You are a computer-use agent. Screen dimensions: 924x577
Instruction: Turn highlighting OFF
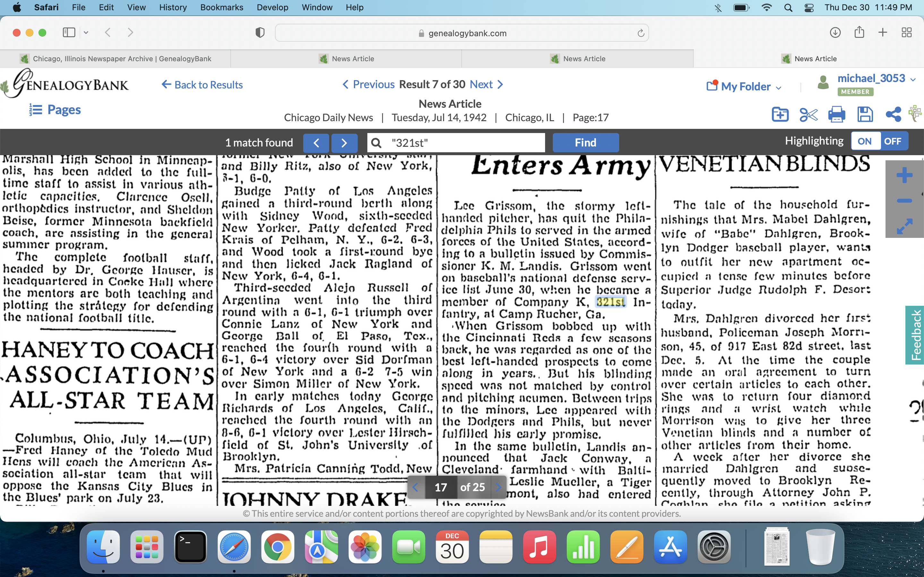pos(892,142)
